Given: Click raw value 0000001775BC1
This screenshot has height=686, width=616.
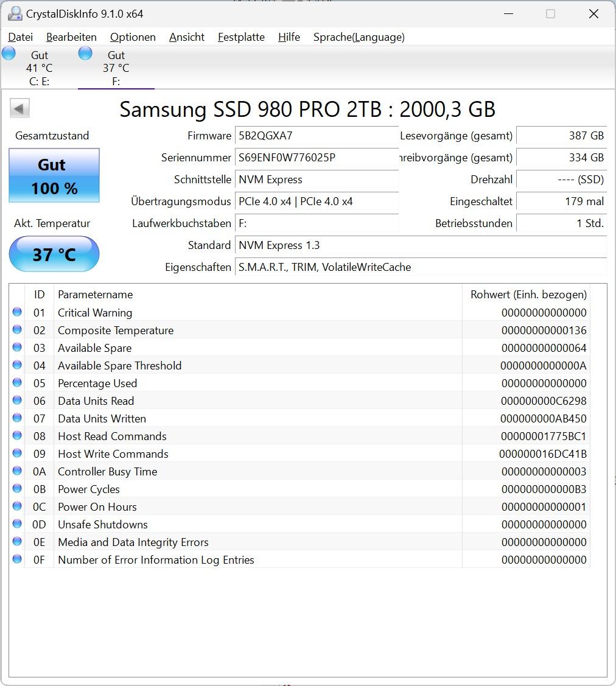Looking at the screenshot, I should tap(544, 436).
